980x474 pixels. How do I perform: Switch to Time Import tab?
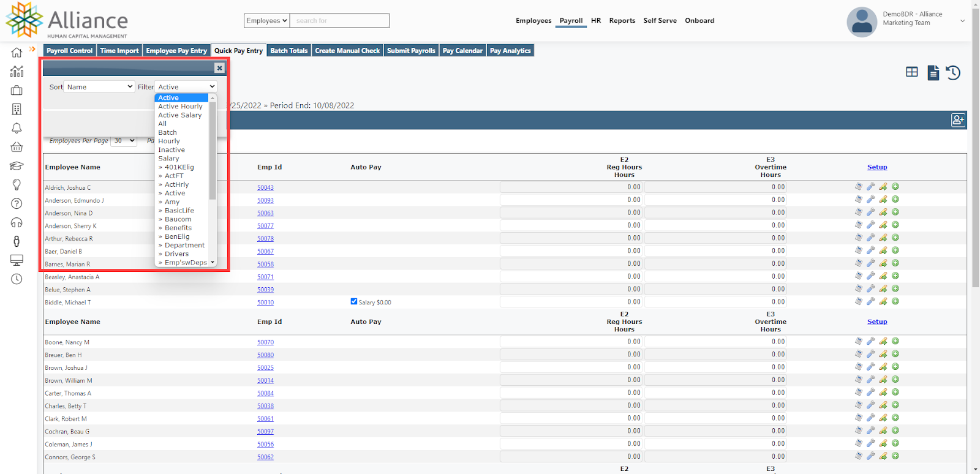119,51
